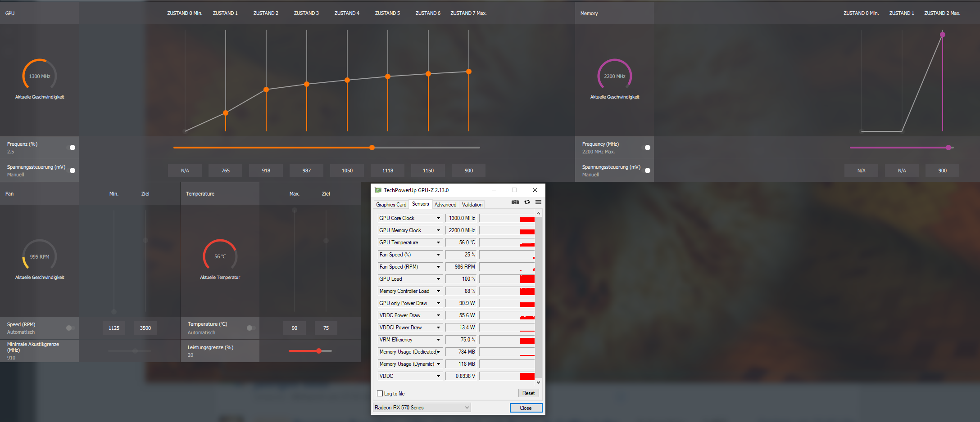Image resolution: width=980 pixels, height=422 pixels.
Task: Click the fan Ziel speed field 3500
Action: pyautogui.click(x=145, y=328)
